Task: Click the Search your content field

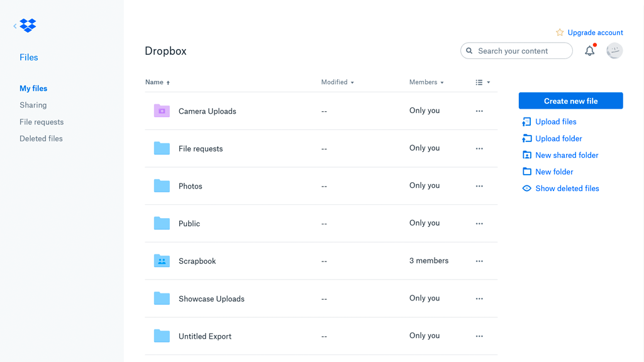Action: (521, 51)
